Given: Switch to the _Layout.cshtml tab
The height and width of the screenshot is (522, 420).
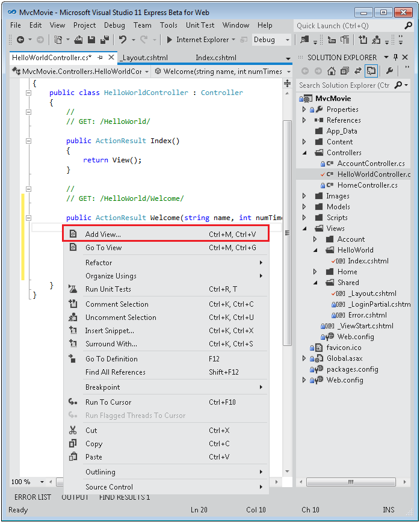Looking at the screenshot, I should click(144, 58).
